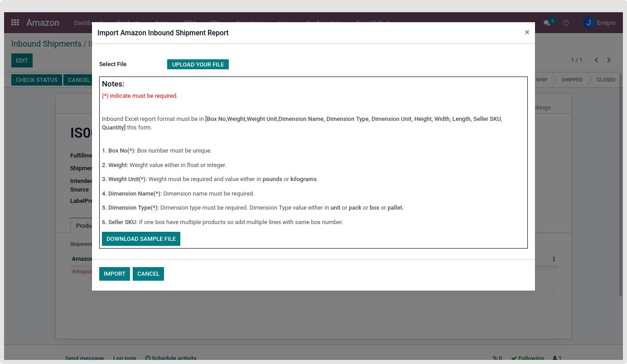Close the import dialog with X

[527, 33]
